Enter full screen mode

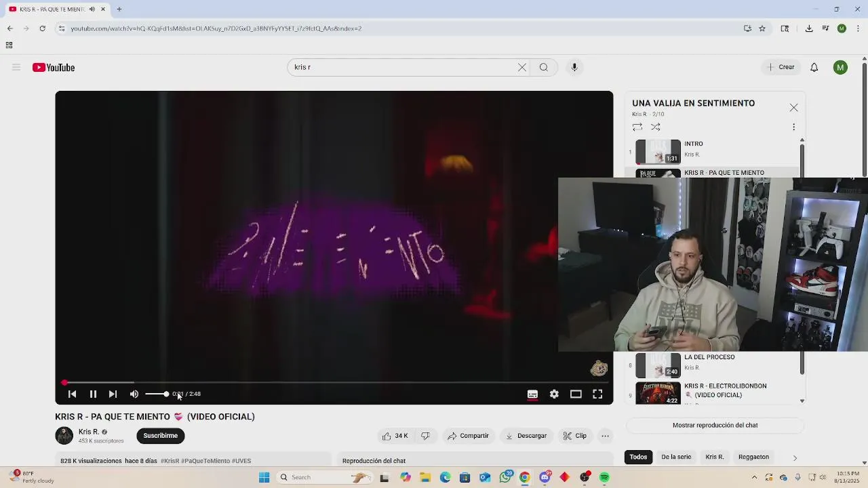597,394
